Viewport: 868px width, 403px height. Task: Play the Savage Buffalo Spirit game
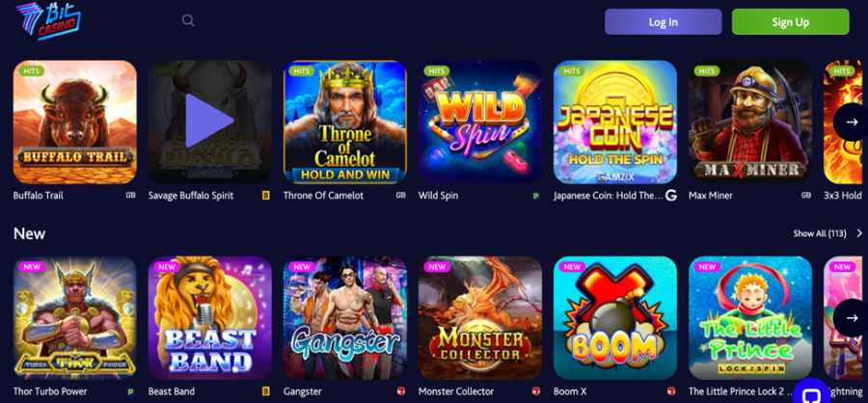[x=210, y=121]
